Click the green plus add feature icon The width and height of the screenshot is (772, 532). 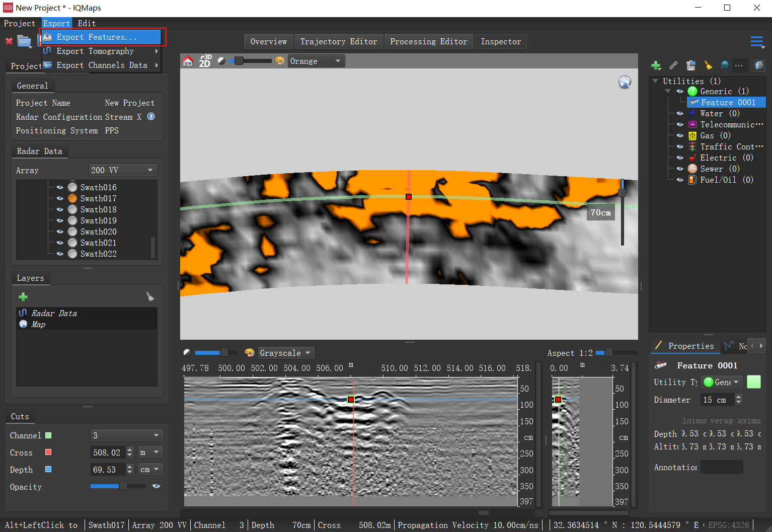(656, 65)
